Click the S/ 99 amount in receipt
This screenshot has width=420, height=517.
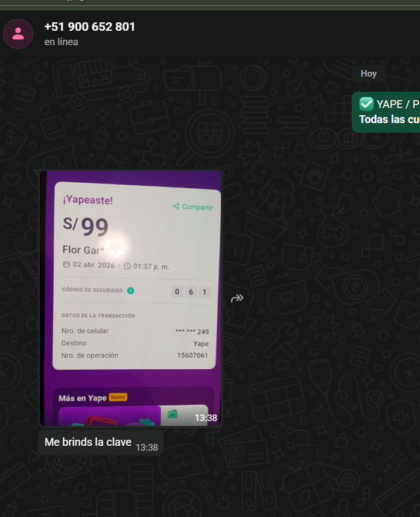click(86, 227)
